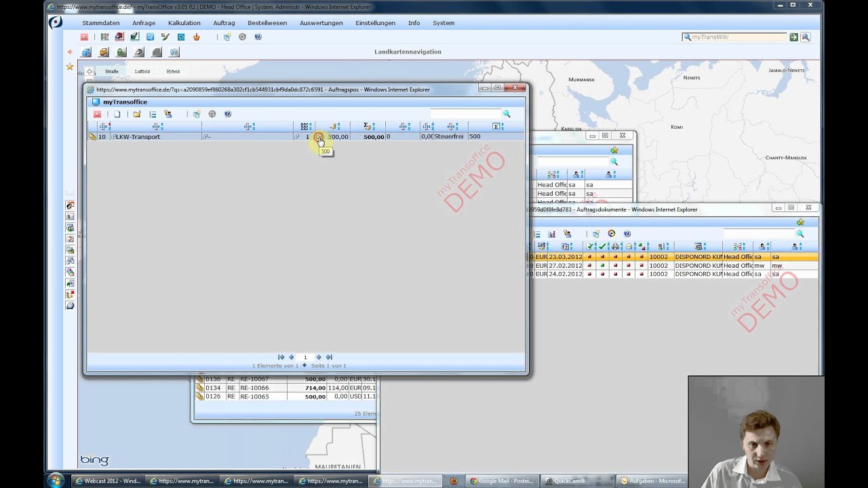Click the red close icon in main toolbar
The height and width of the screenshot is (488, 868).
point(84,37)
